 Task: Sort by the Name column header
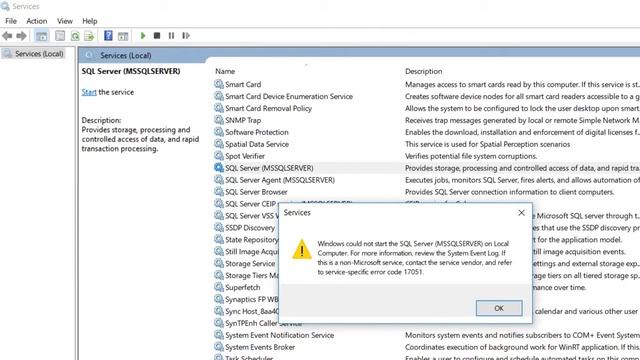tap(225, 71)
